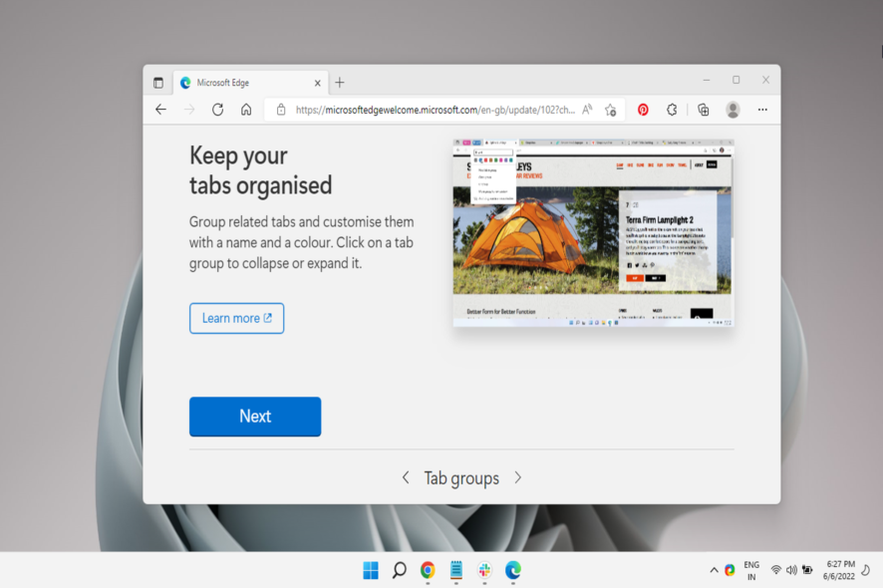Check the battery status icon
Viewport: 883px width, 588px height.
[x=807, y=570]
